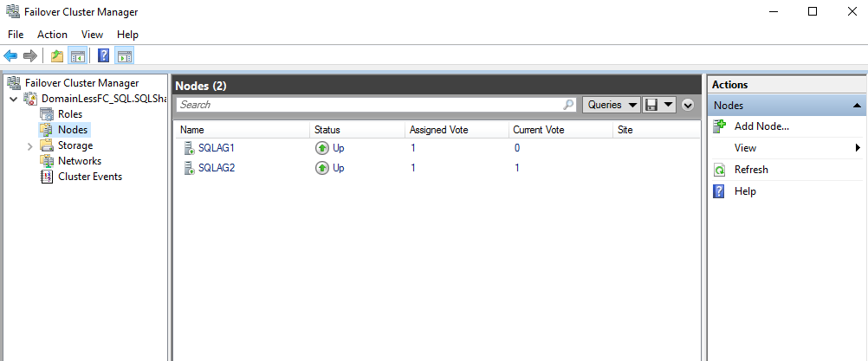This screenshot has width=868, height=361.
Task: Click the Save Query disk icon
Action: (x=651, y=105)
